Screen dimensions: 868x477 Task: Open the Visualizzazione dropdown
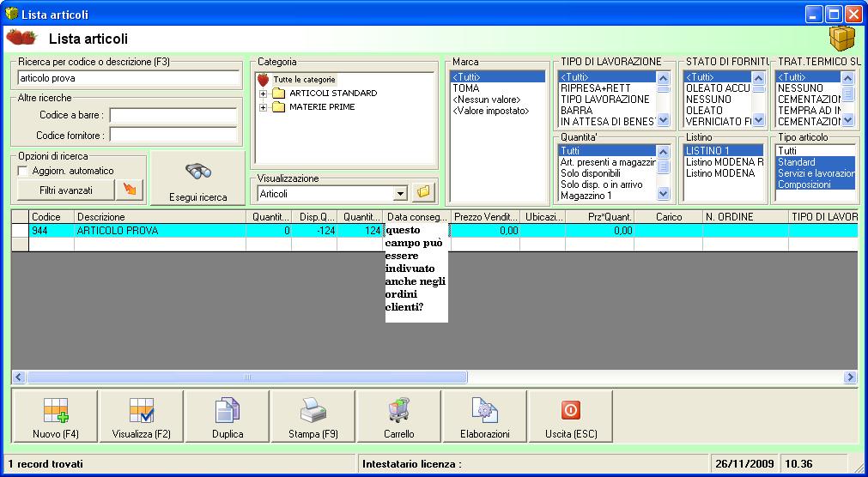click(x=399, y=194)
